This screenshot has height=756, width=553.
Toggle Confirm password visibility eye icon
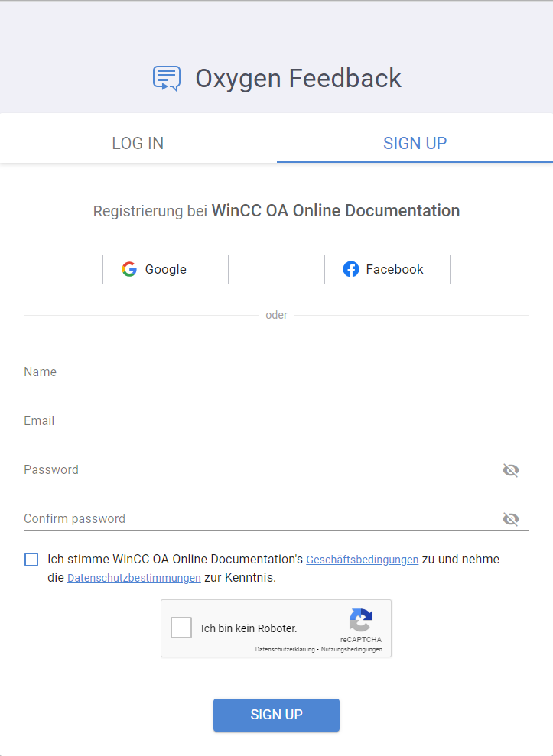[511, 519]
